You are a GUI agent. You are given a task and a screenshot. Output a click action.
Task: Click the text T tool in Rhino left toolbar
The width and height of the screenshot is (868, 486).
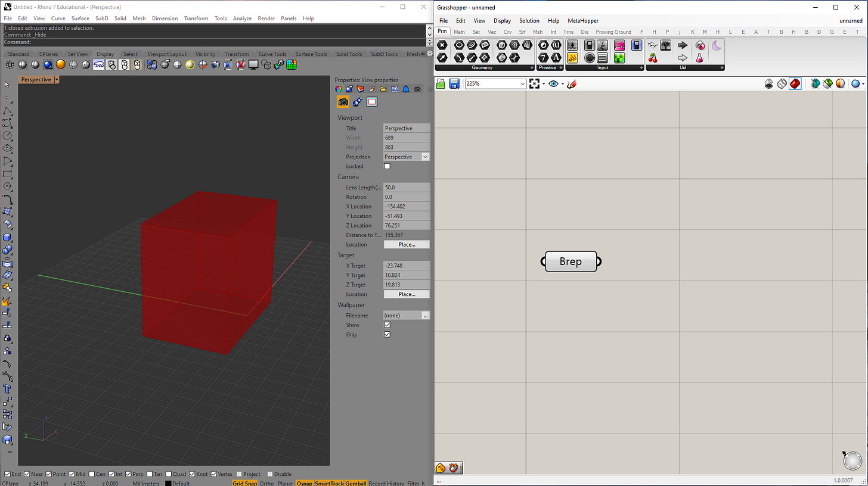[x=8, y=388]
